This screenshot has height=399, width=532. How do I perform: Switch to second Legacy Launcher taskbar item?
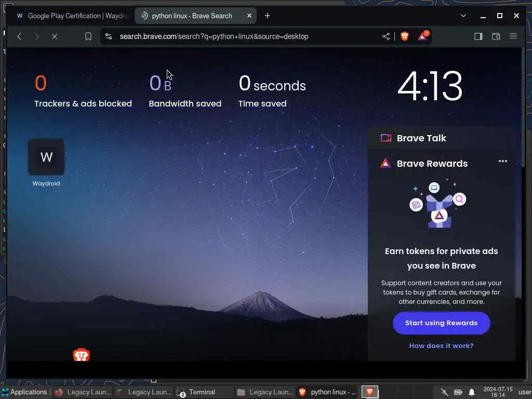(x=144, y=392)
